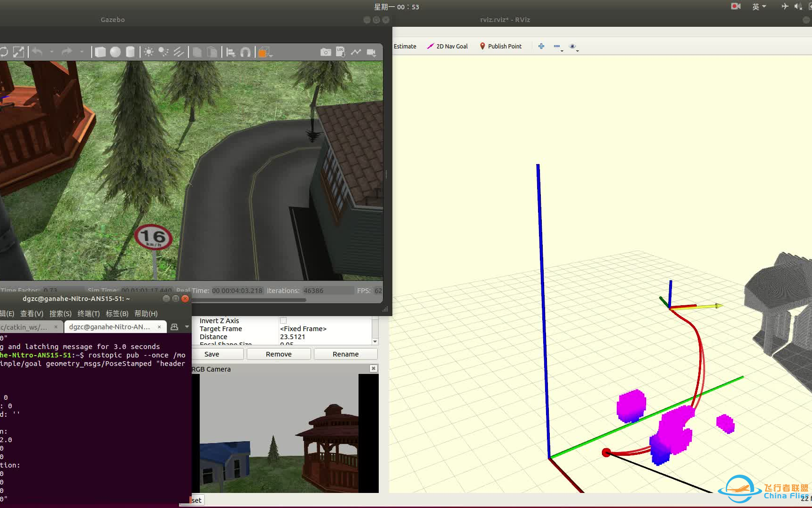Click the Distance value 23.5121
This screenshot has height=508, width=812.
pyautogui.click(x=293, y=337)
